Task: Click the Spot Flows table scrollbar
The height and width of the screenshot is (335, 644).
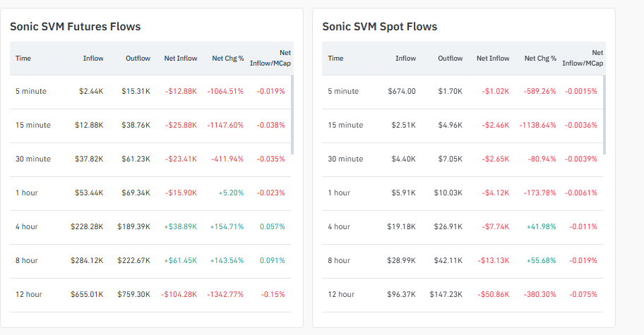Action: [604, 115]
